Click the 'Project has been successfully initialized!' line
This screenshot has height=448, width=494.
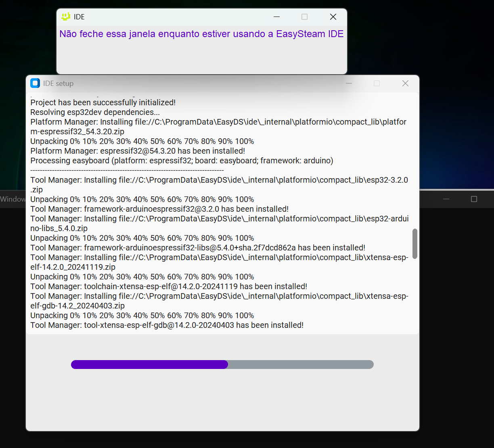click(x=103, y=102)
